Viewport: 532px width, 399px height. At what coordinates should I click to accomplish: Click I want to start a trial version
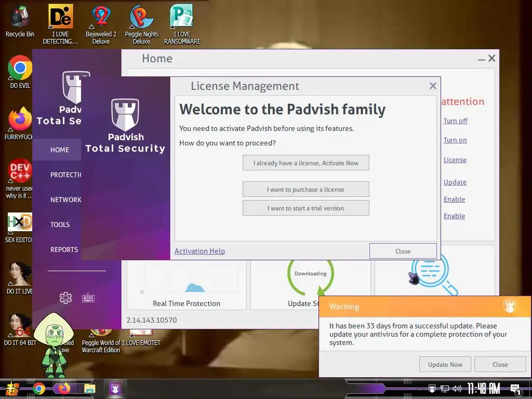point(305,208)
